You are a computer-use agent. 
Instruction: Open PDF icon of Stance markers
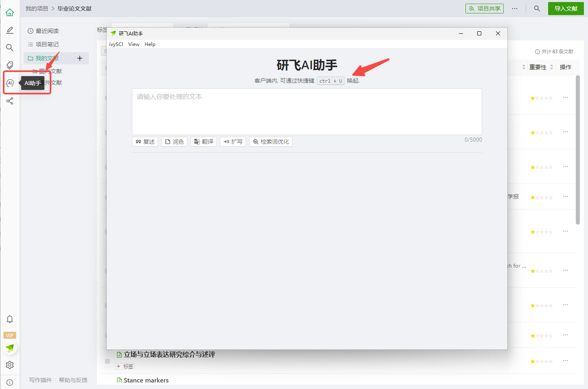click(119, 380)
